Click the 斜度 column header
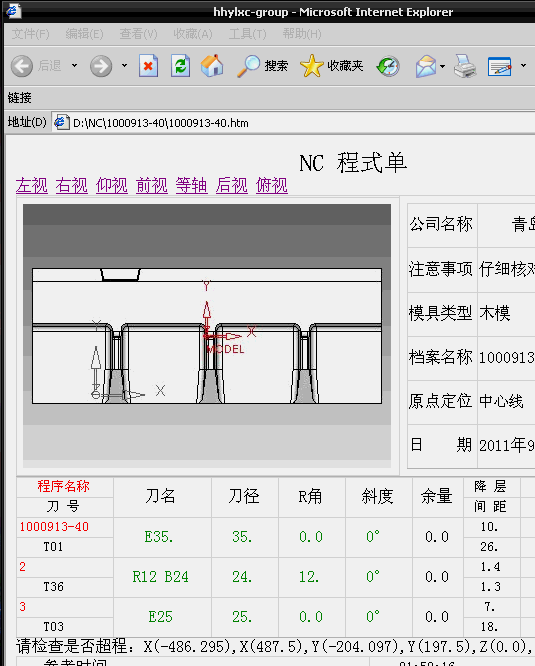The height and width of the screenshot is (666, 535). click(378, 497)
